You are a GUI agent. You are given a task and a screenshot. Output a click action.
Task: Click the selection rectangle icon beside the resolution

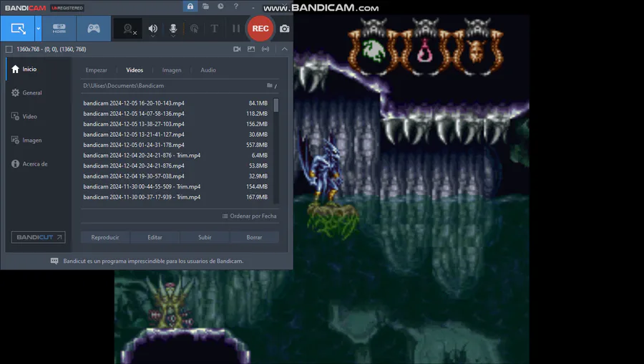9,49
